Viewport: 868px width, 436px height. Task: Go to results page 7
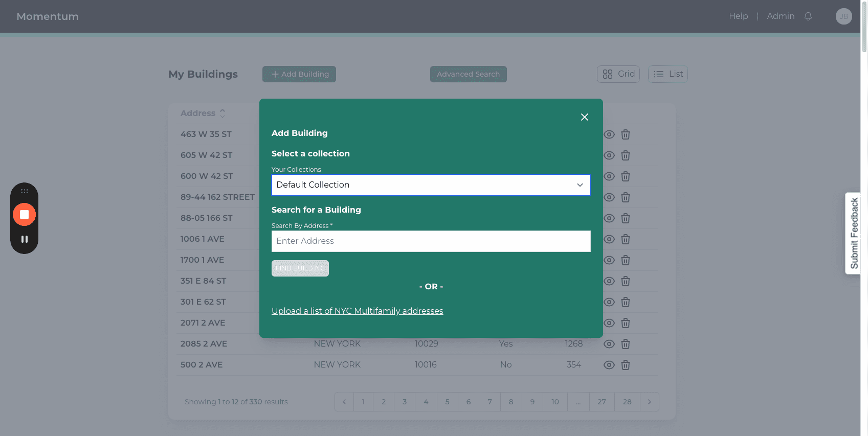[490, 402]
